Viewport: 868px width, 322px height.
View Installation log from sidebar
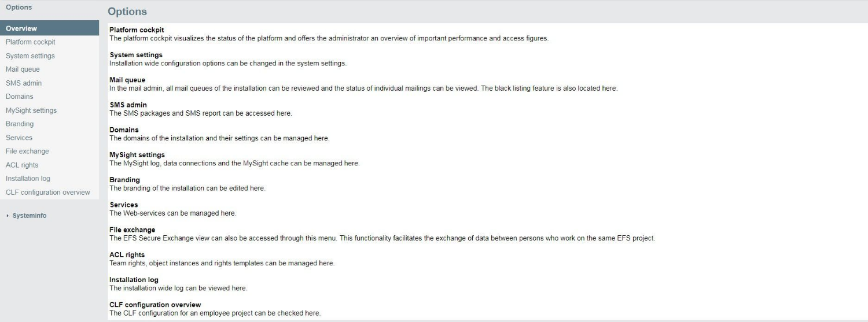[49, 179]
